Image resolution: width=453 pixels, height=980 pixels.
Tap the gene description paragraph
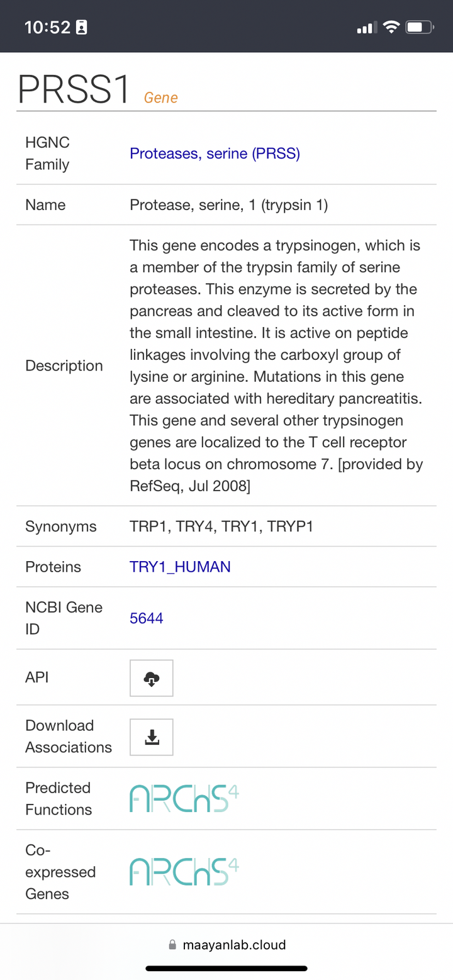coord(276,365)
